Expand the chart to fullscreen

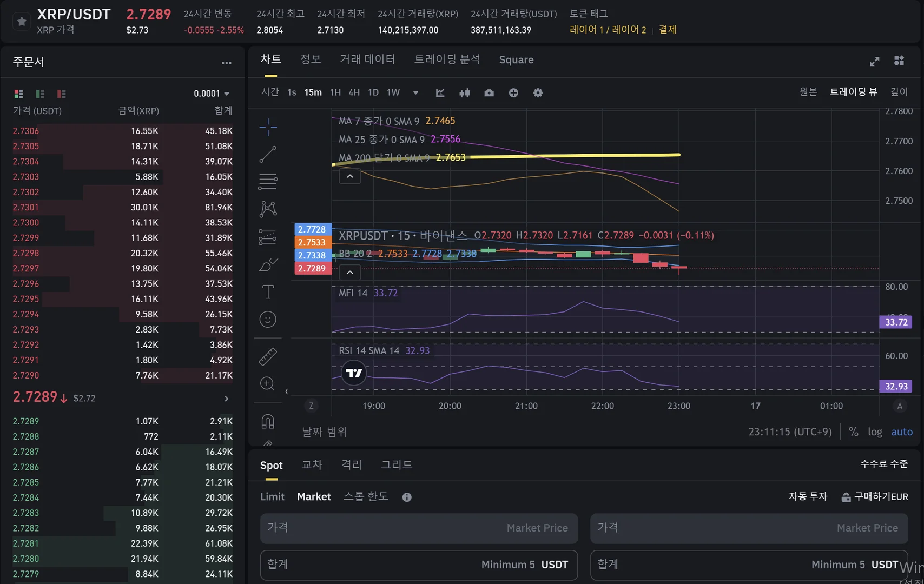[x=874, y=61]
